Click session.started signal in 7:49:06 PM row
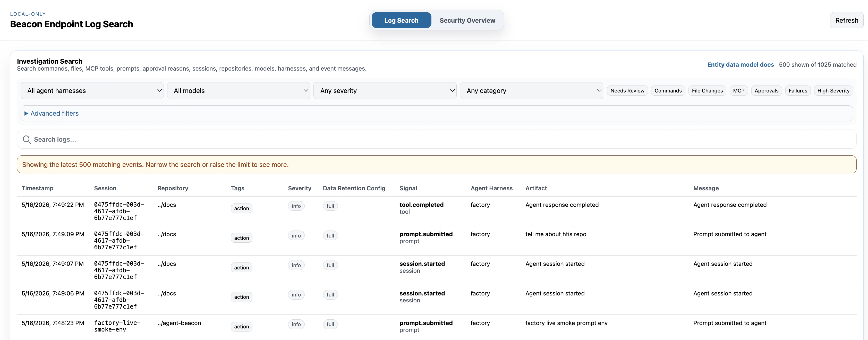 [422, 293]
